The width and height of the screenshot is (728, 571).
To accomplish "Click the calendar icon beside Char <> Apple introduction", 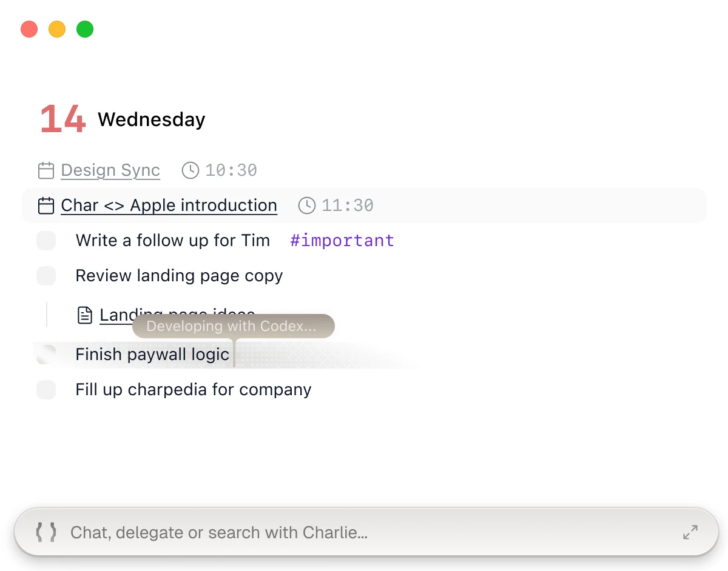I will click(x=46, y=205).
